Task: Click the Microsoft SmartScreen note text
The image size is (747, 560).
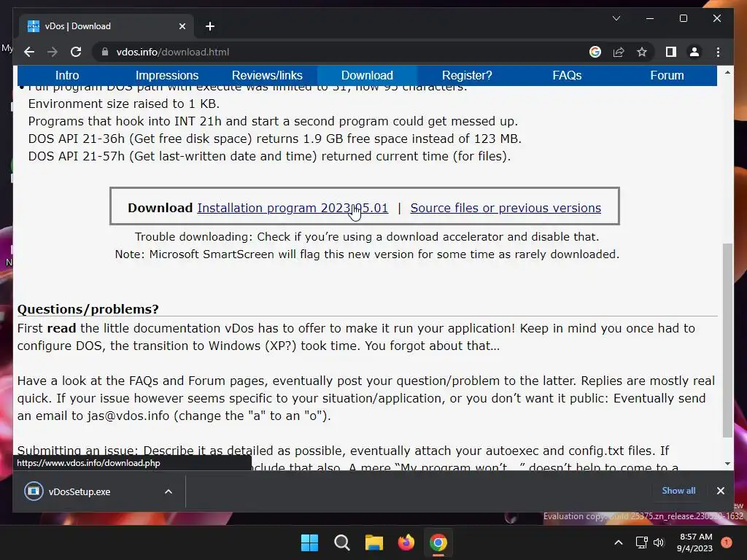Action: point(367,254)
